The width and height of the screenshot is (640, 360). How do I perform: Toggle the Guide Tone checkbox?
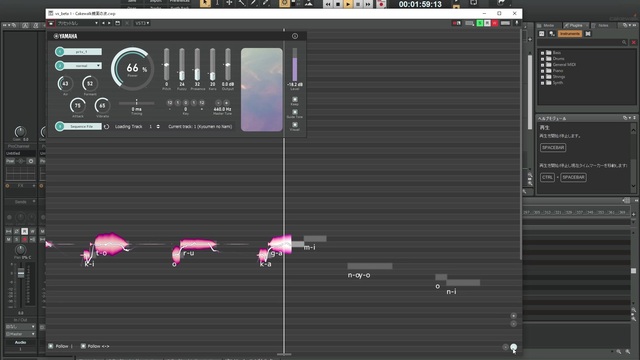tap(295, 112)
